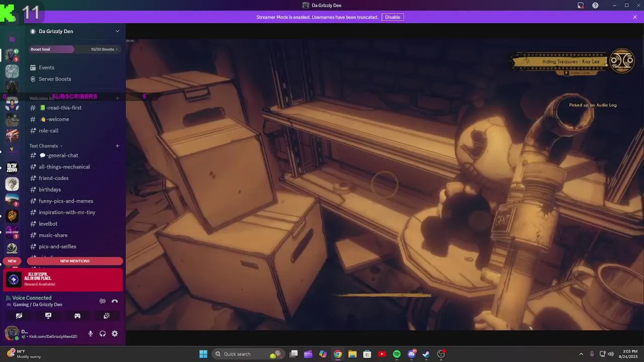Open the Help icon in the title bar
This screenshot has height=362, width=644.
(595, 6)
